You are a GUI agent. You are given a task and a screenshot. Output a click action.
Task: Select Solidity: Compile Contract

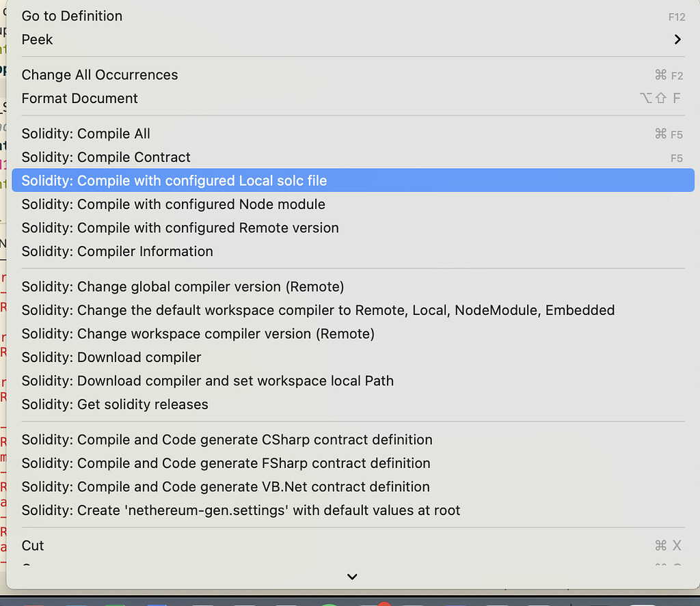(x=106, y=157)
